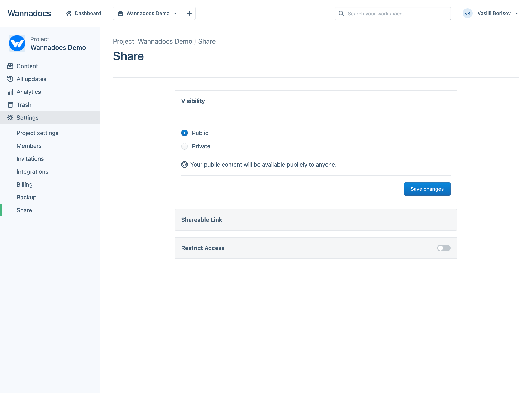Screen dimensions: 532x393
Task: Click the Restrict Access panel heading
Action: tap(203, 248)
